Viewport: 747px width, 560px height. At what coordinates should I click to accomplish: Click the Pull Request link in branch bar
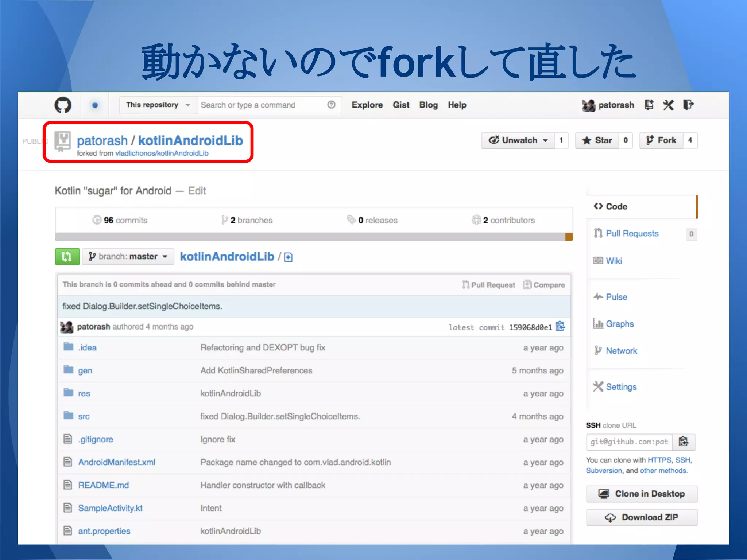pyautogui.click(x=489, y=285)
